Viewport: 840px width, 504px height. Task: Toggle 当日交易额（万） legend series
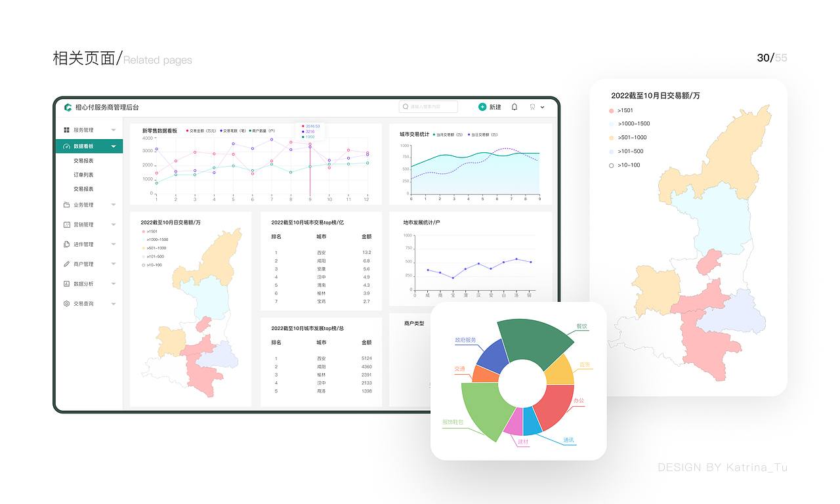tap(482, 135)
